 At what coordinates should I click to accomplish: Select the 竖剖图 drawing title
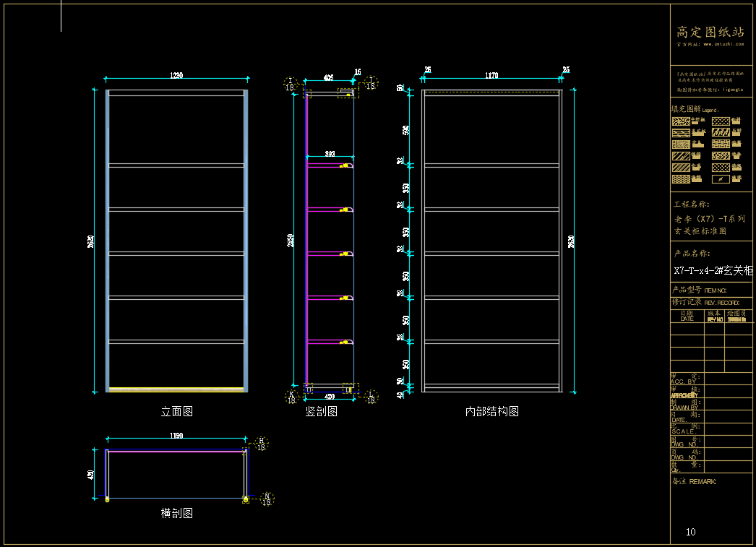click(321, 411)
